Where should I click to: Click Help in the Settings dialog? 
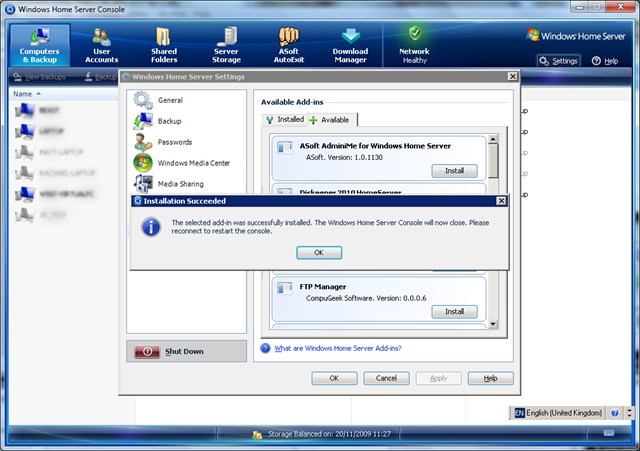tap(490, 378)
